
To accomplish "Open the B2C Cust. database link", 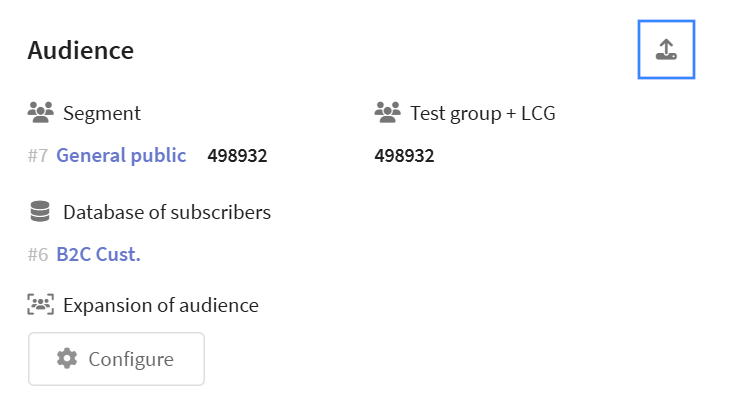I will point(98,254).
